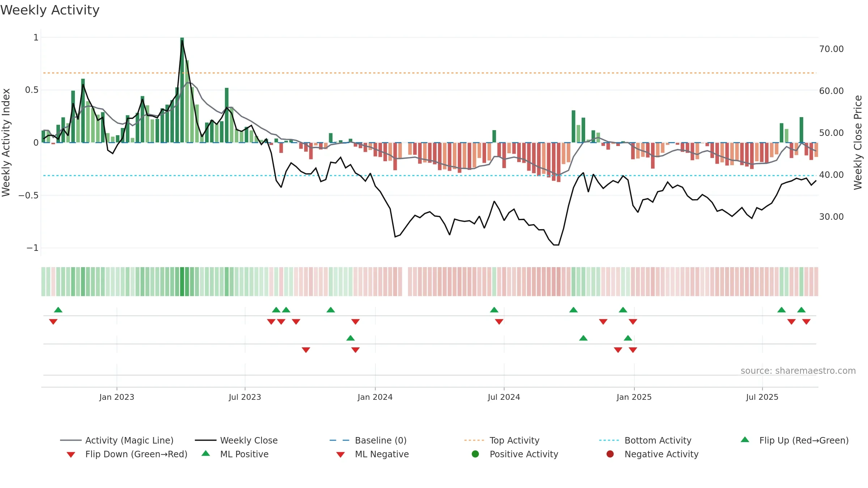Click the ML positive triangle just before Jan 2024
868x488 pixels.
click(350, 338)
